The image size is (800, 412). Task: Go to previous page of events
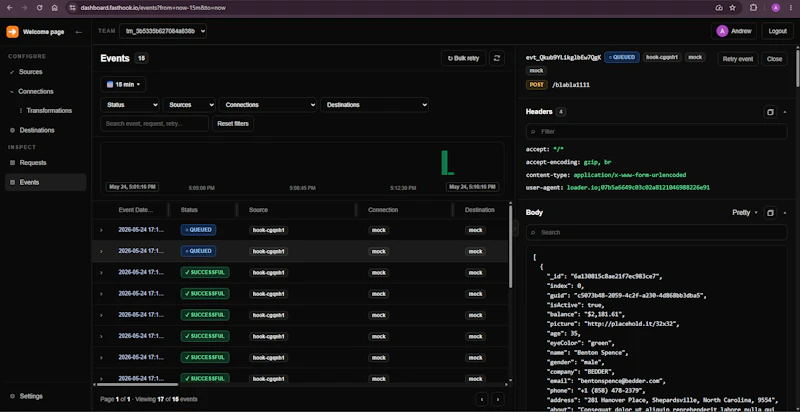pos(482,399)
